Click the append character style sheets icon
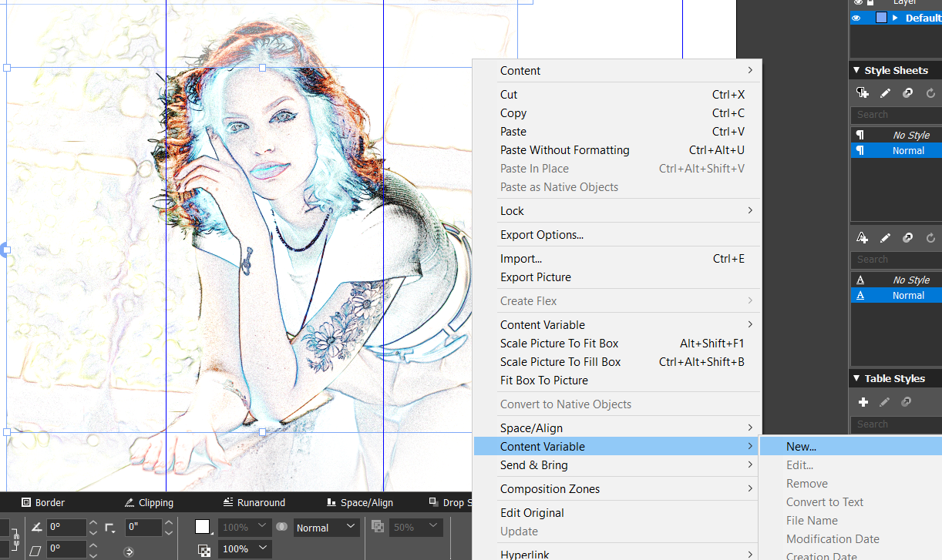942x560 pixels. point(907,237)
